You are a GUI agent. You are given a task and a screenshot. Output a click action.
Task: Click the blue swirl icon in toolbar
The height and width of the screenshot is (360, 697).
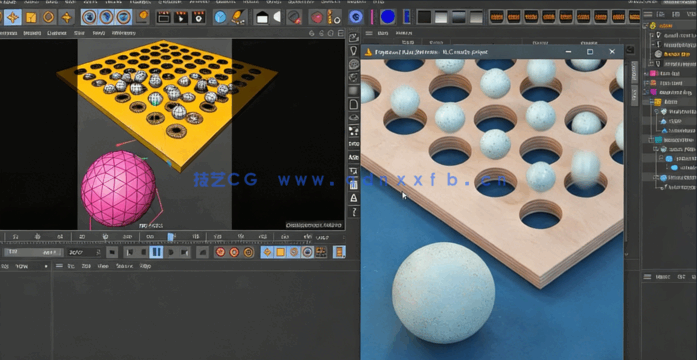point(356,17)
